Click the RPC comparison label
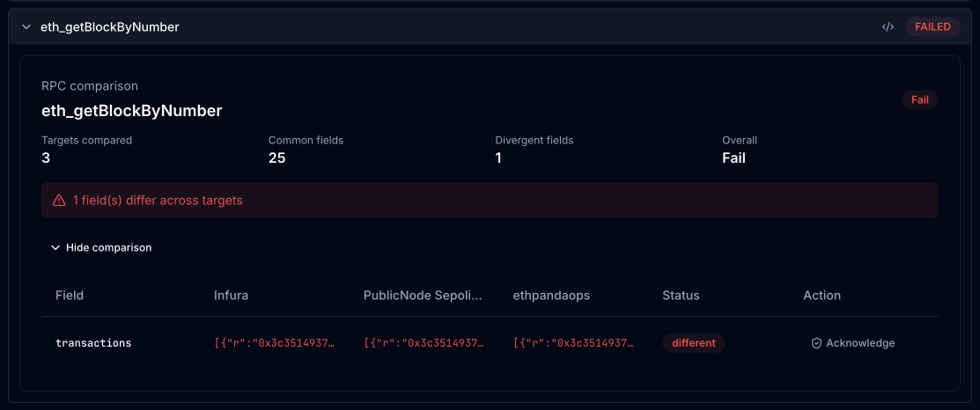980x410 pixels. (90, 85)
